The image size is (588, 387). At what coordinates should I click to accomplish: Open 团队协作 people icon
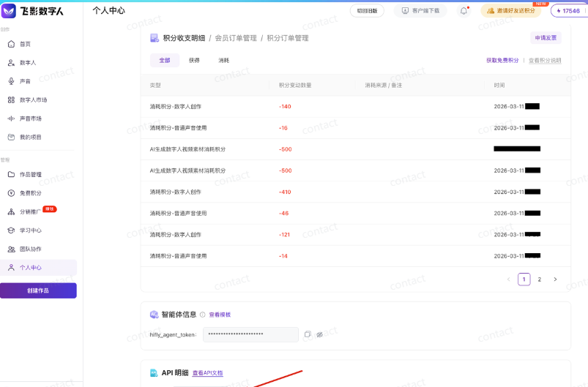[x=11, y=249]
